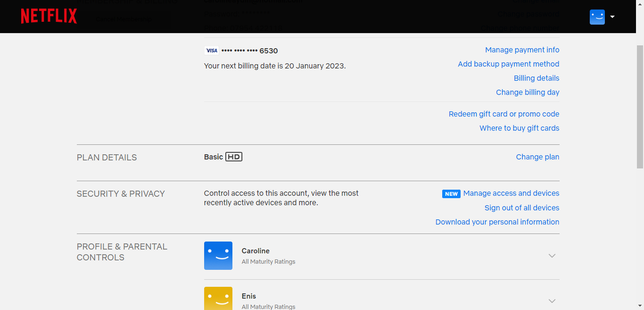Click the PLAN DETAILS heading
The image size is (644, 310).
(107, 158)
